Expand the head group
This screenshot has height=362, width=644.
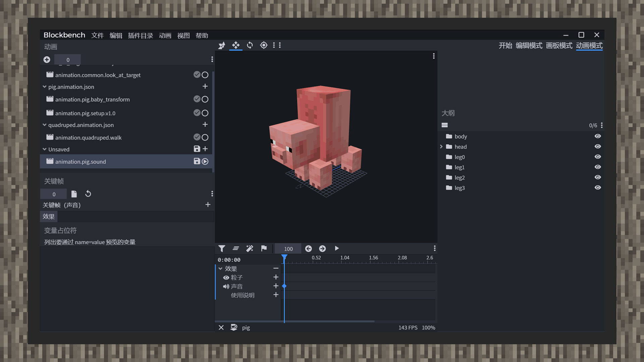tap(441, 146)
